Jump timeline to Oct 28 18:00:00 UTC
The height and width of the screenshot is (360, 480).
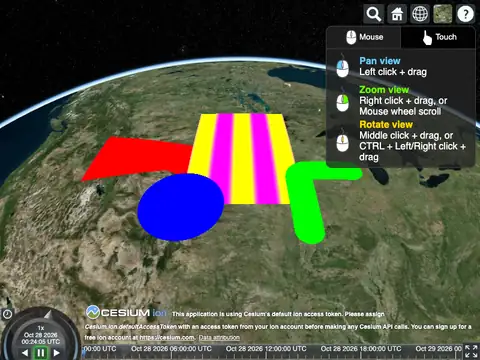[x=361, y=349]
